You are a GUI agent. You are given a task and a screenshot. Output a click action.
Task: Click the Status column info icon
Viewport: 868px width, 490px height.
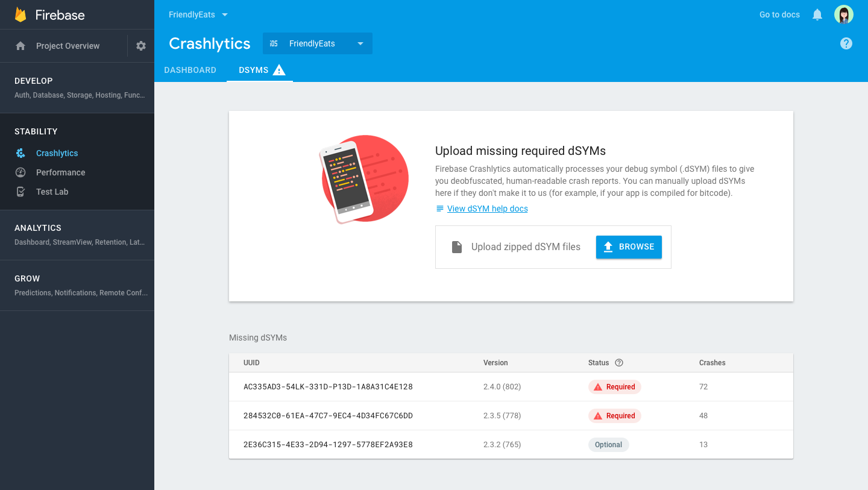(619, 363)
